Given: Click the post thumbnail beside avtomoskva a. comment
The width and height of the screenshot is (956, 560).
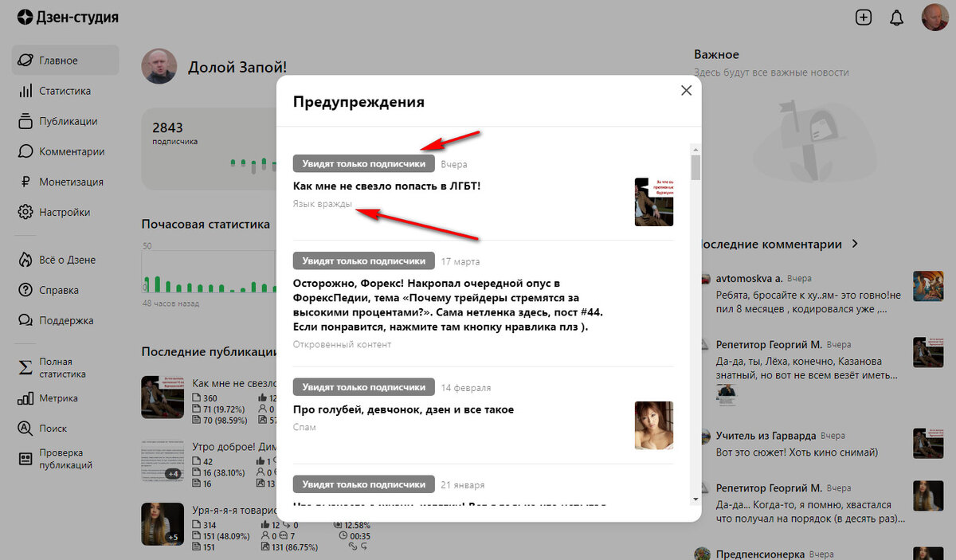Looking at the screenshot, I should pyautogui.click(x=928, y=286).
